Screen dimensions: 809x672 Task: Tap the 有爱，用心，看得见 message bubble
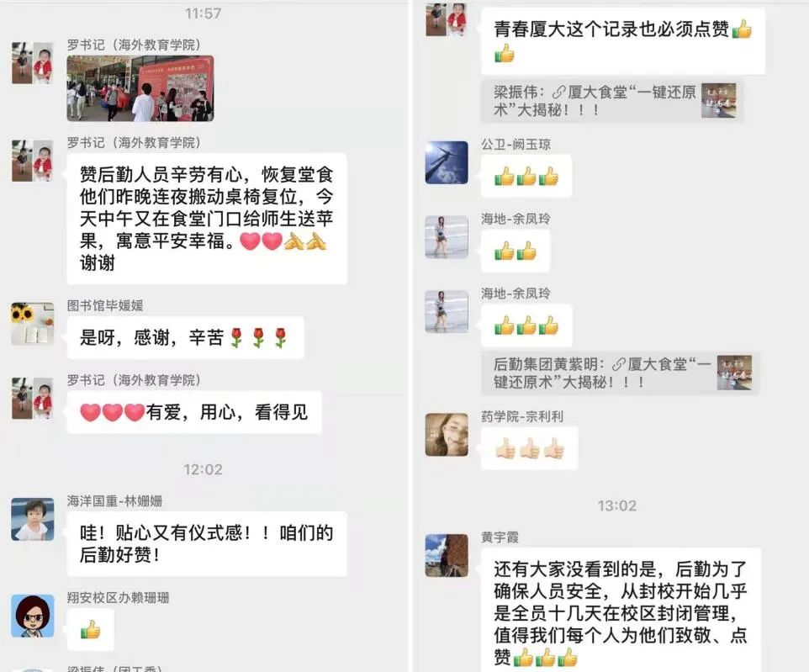coord(194,412)
